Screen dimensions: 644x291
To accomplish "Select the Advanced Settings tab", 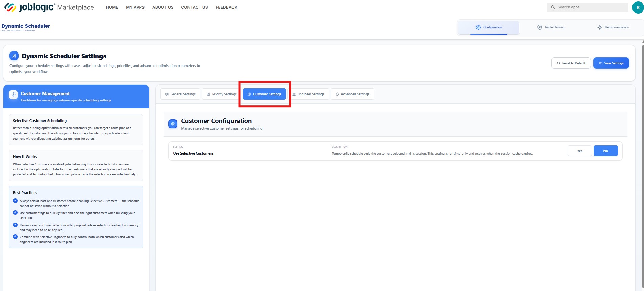I will tap(352, 94).
